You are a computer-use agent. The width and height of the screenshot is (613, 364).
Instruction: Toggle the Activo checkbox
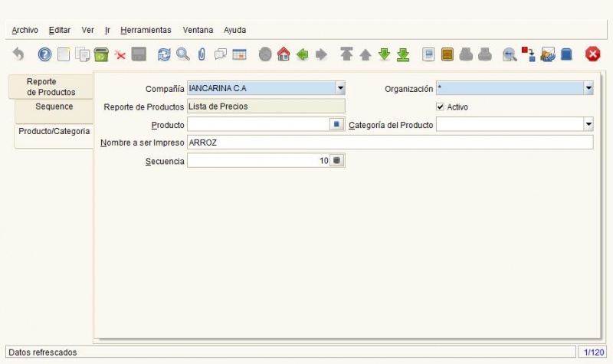tap(440, 107)
